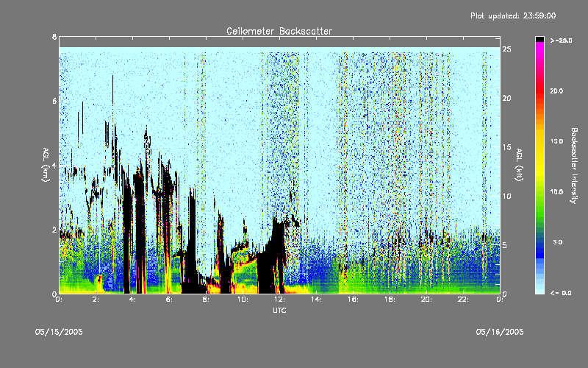Image resolution: width=588 pixels, height=368 pixels.
Task: Click the 10 kft tick label
Action: (507, 196)
